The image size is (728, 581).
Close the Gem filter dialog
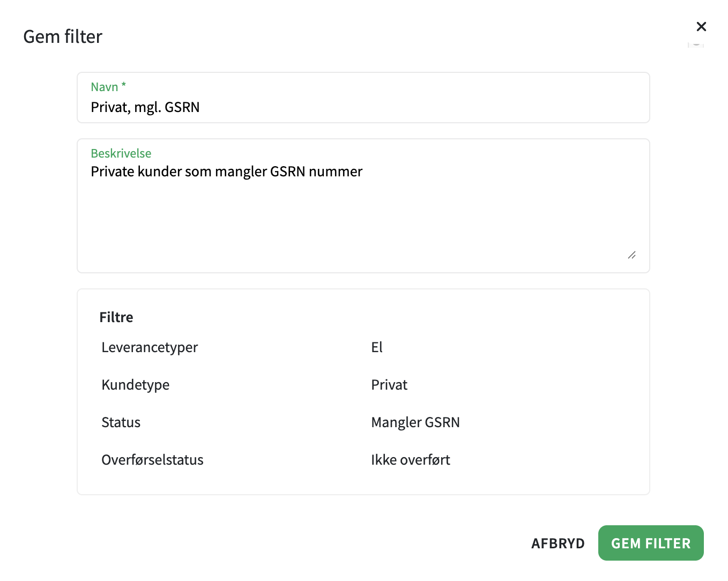click(x=701, y=26)
